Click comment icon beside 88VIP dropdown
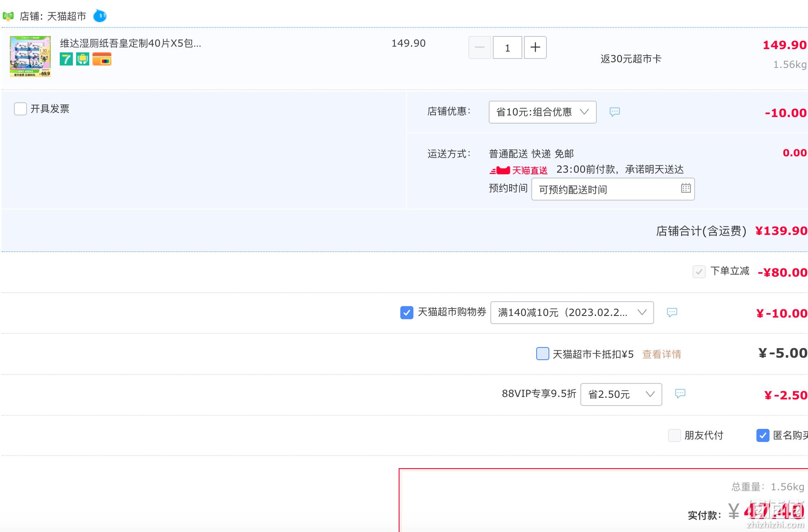This screenshot has height=532, width=808. (x=680, y=394)
